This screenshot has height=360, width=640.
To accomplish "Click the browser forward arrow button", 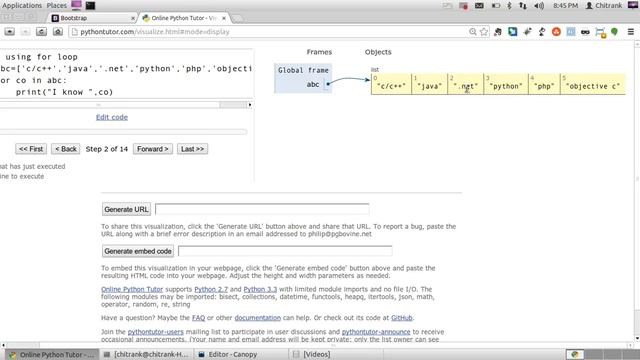I will (25, 31).
